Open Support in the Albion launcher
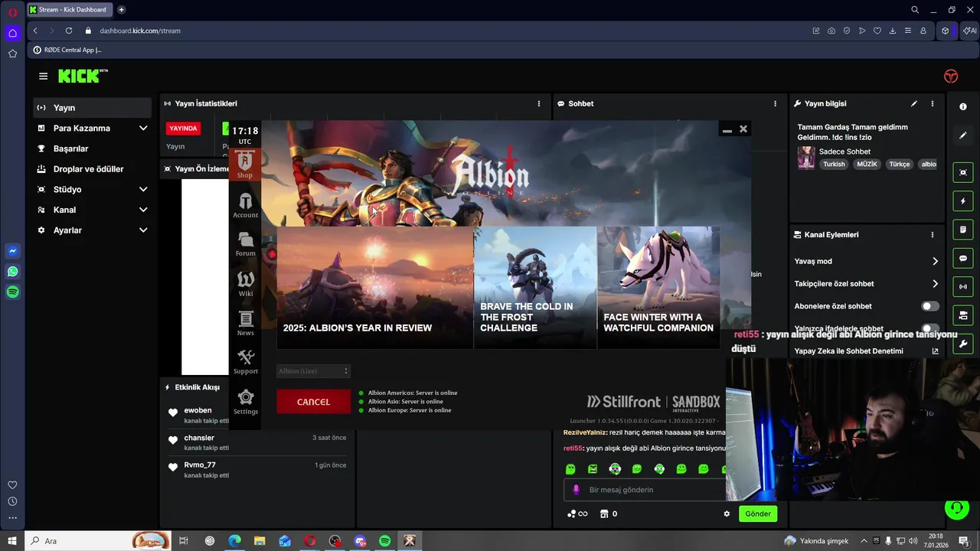Image resolution: width=980 pixels, height=551 pixels. pyautogui.click(x=245, y=361)
